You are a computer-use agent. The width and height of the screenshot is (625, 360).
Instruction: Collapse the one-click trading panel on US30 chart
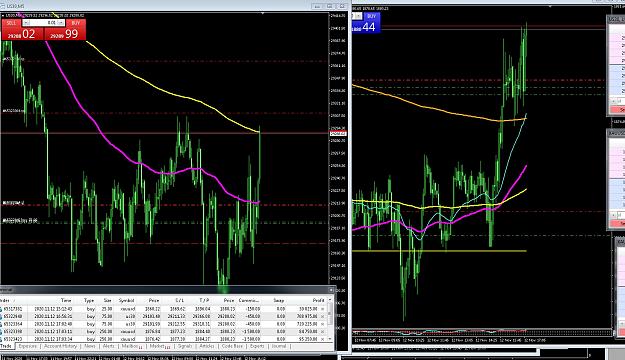point(3,16)
